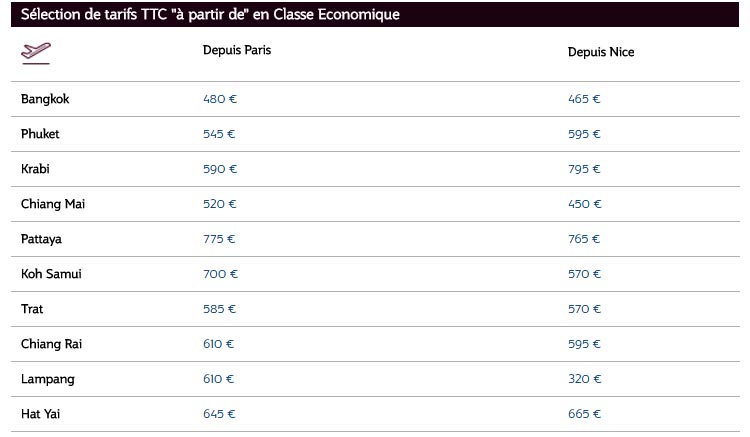
Task: Select Hat Yai fare from Nice 665 €
Action: (584, 414)
